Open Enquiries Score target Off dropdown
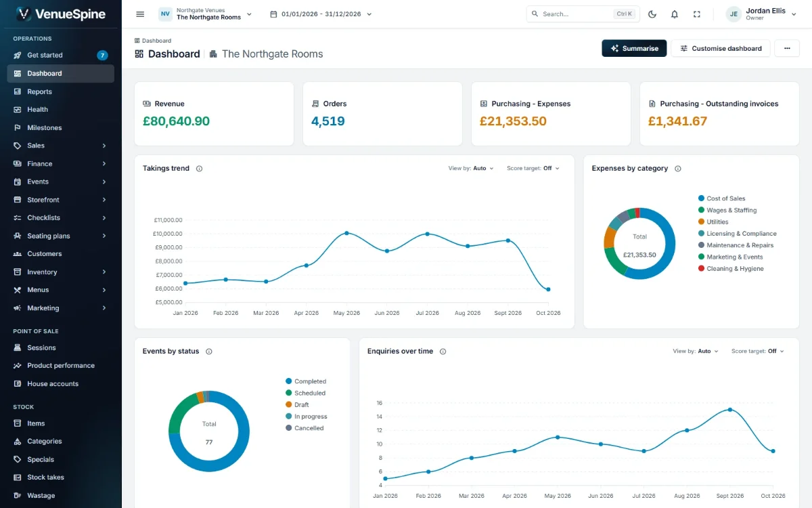 pyautogui.click(x=758, y=352)
